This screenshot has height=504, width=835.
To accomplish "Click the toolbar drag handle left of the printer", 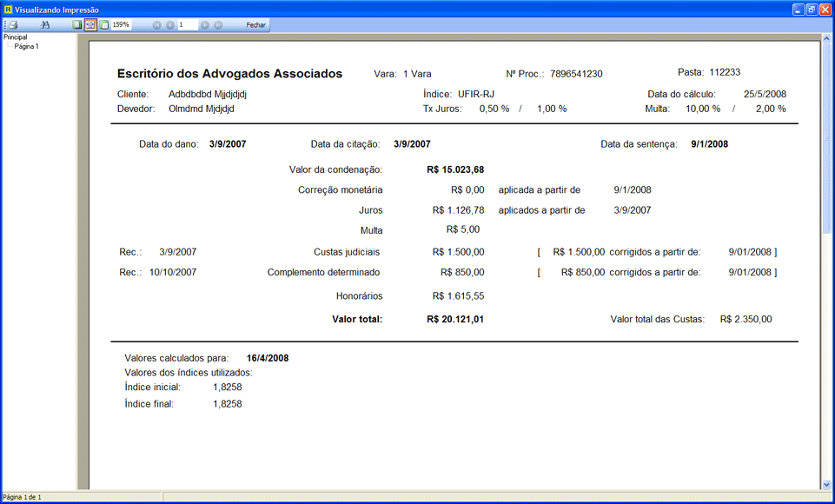I will pyautogui.click(x=5, y=25).
